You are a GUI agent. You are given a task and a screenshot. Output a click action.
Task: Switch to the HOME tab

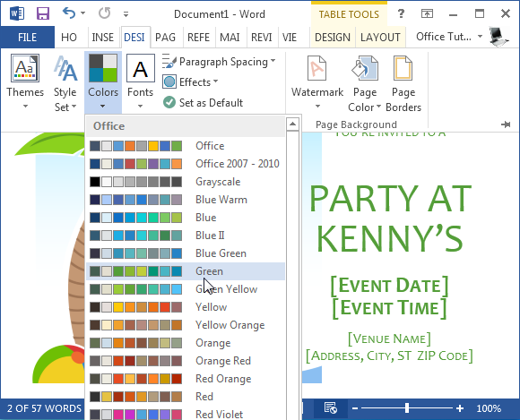point(69,37)
